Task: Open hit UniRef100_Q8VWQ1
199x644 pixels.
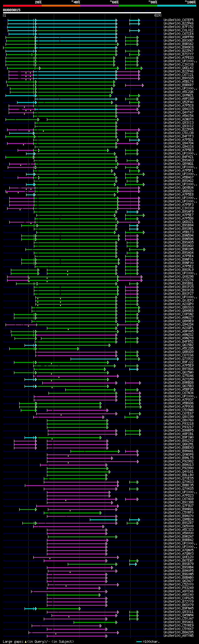Action: [178, 164]
